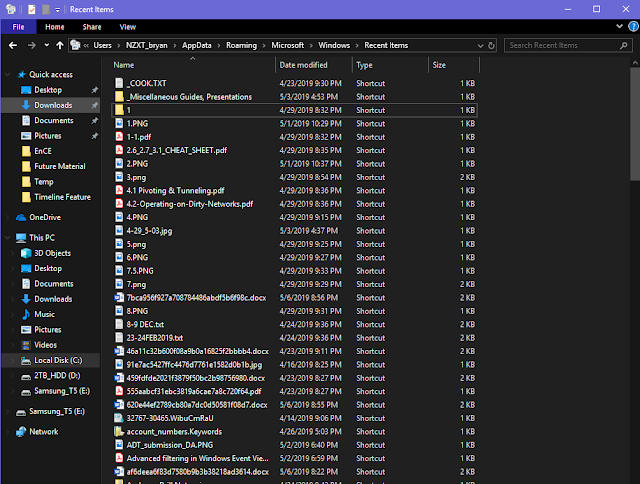Click the 1.PNG image file icon
The height and width of the screenshot is (484, 640).
point(119,124)
